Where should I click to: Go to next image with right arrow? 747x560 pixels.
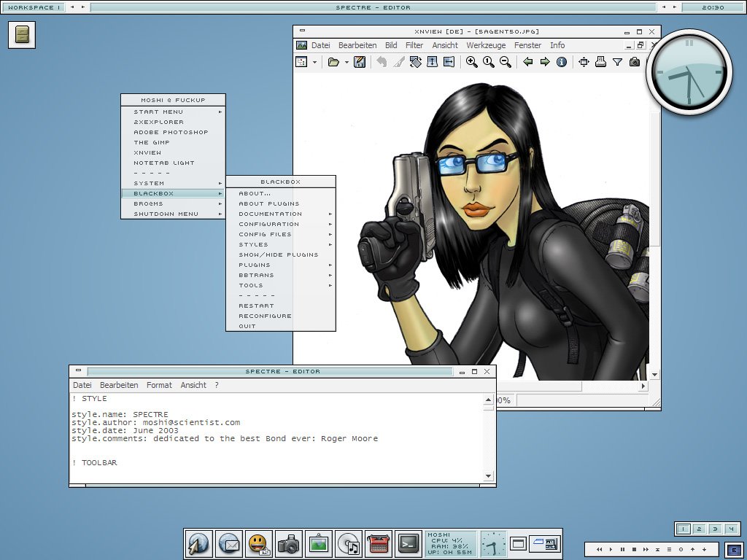click(x=544, y=62)
